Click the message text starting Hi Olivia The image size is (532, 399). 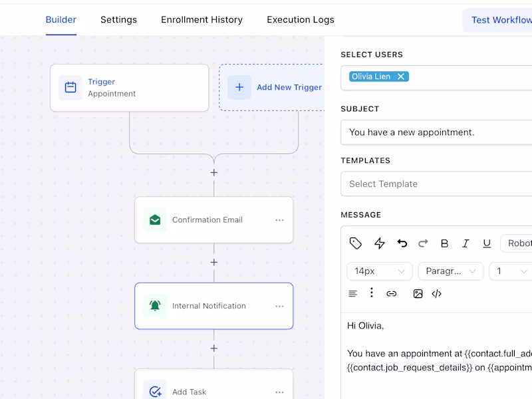pyautogui.click(x=365, y=326)
